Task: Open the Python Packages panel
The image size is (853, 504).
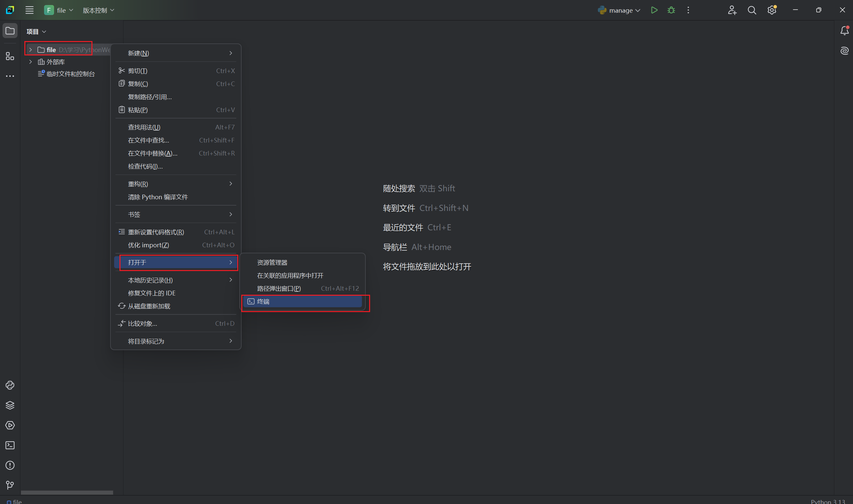Action: [10, 405]
